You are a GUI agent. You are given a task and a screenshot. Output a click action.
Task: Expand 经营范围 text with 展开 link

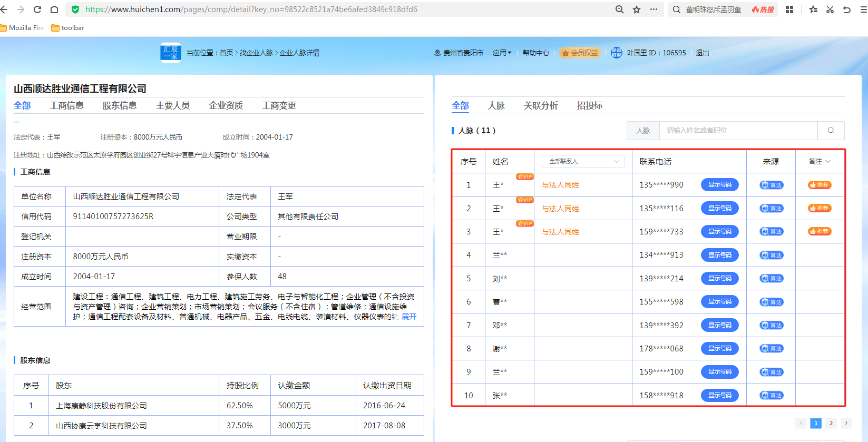point(409,317)
